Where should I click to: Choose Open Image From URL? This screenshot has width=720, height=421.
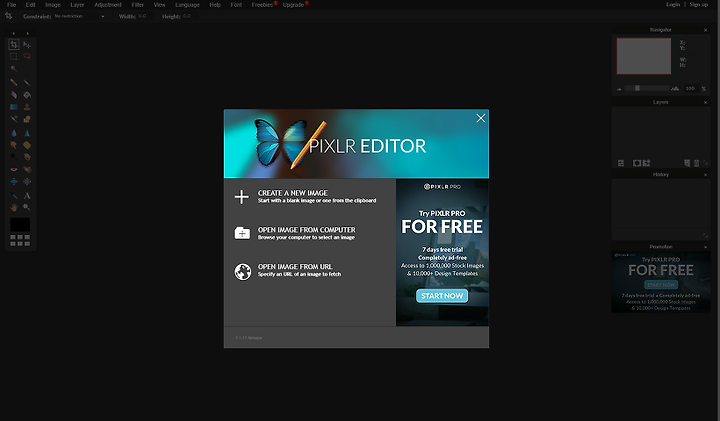(288, 270)
